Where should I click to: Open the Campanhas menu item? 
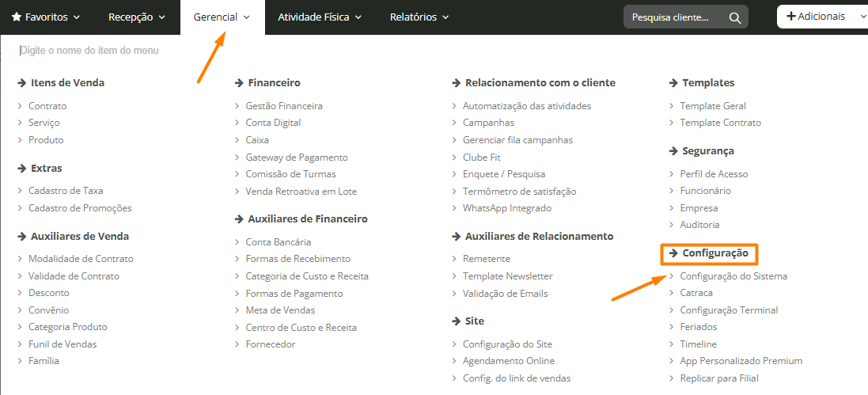pos(488,123)
